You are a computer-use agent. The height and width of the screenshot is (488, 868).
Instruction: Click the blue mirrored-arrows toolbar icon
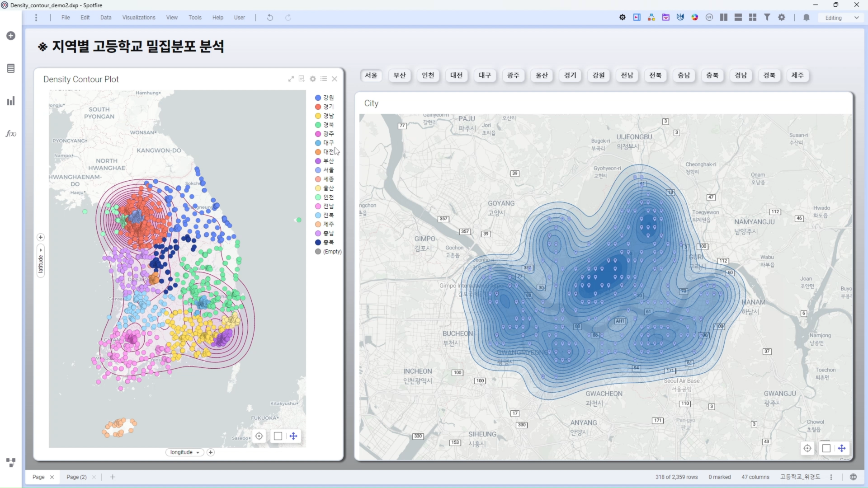point(680,18)
